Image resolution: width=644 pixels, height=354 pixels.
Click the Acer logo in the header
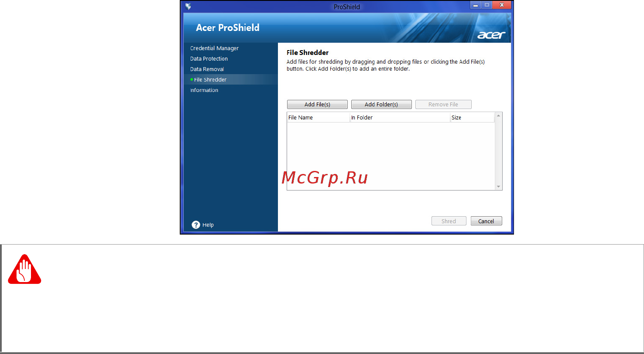pyautogui.click(x=491, y=35)
